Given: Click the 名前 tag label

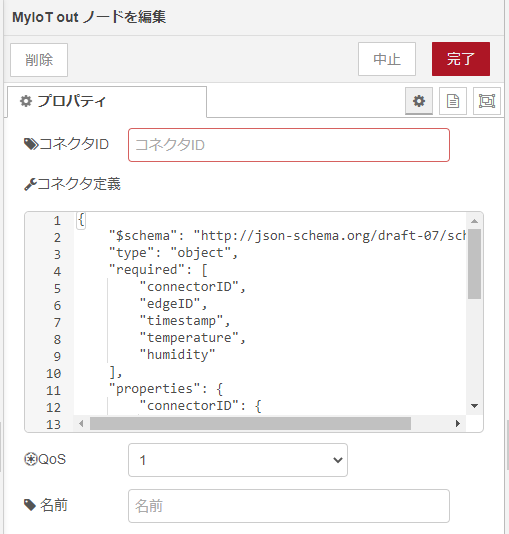Looking at the screenshot, I should click(x=46, y=505).
